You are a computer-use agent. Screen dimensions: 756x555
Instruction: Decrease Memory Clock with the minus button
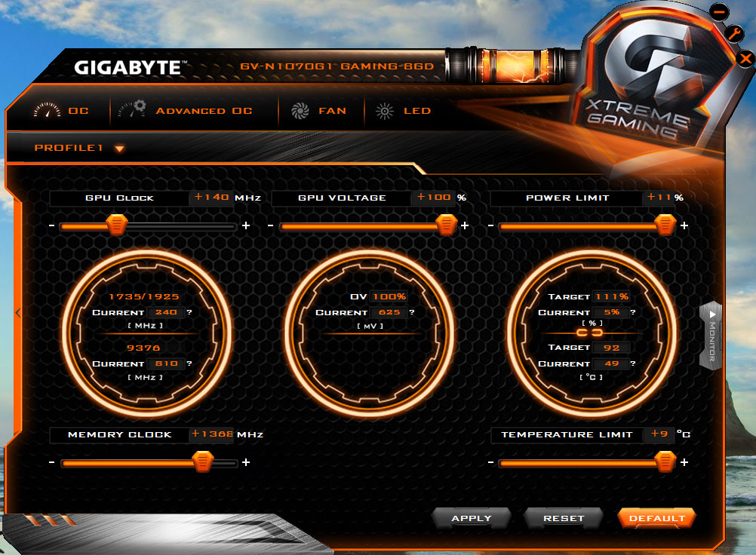[51, 462]
